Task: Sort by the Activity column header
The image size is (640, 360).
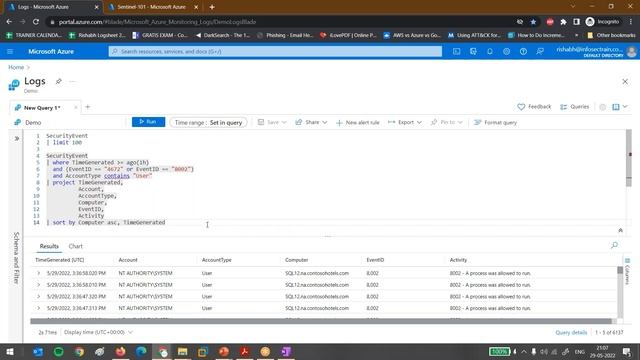Action: click(458, 260)
